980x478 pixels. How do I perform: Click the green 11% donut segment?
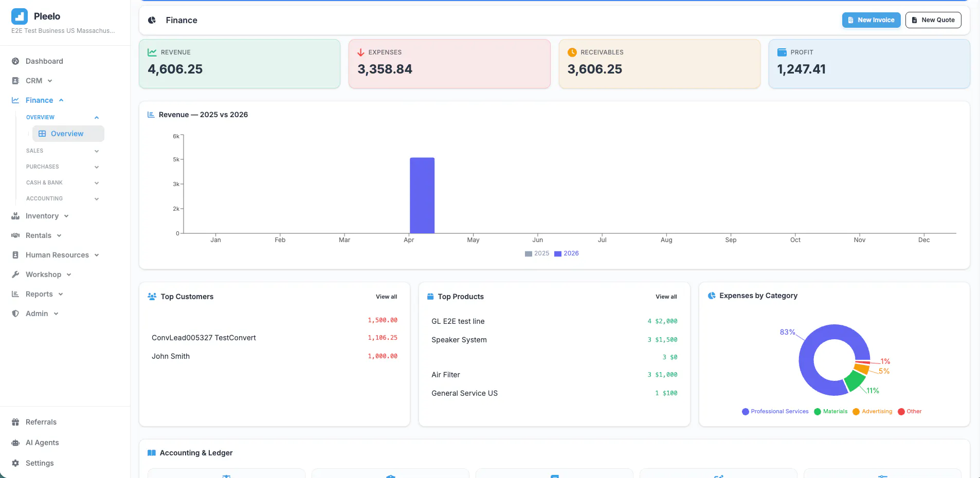pyautogui.click(x=855, y=380)
